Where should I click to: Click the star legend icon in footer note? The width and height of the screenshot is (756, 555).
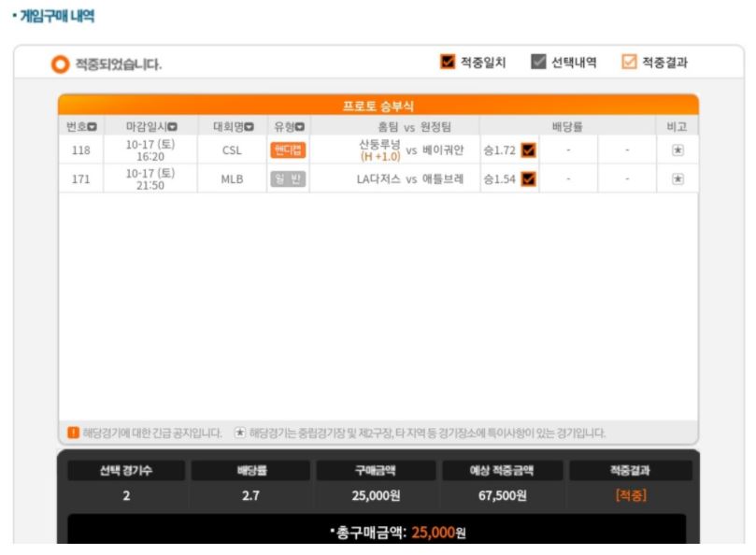(239, 433)
